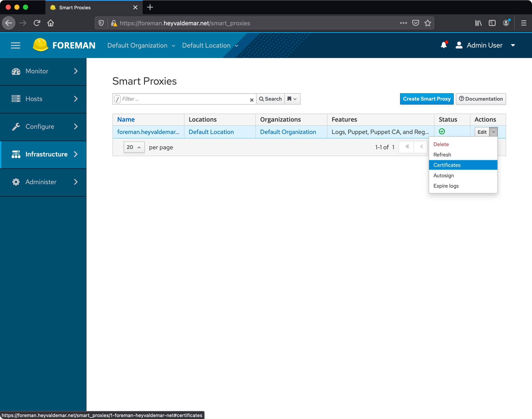Click the Foreman helmet logo icon
Viewport: 532px width, 419px height.
coord(40,45)
